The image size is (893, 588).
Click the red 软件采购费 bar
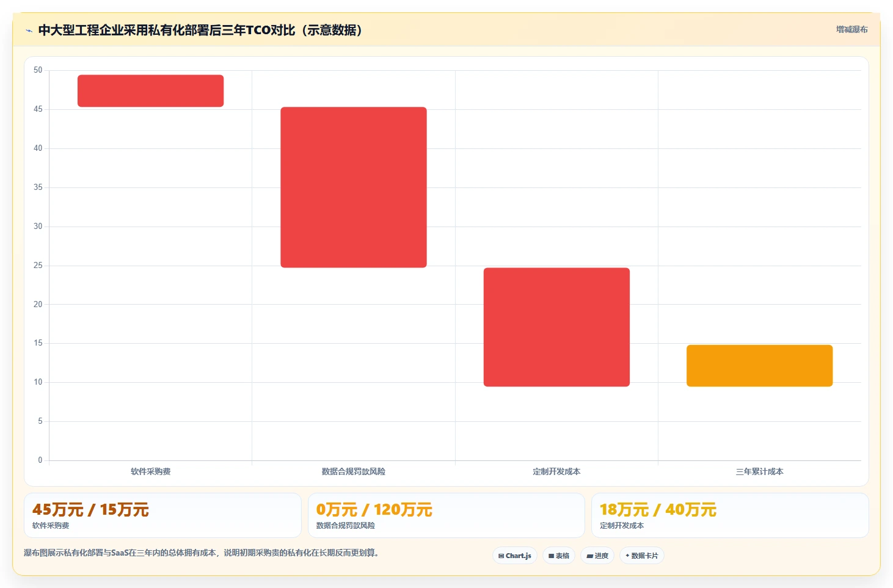point(150,91)
